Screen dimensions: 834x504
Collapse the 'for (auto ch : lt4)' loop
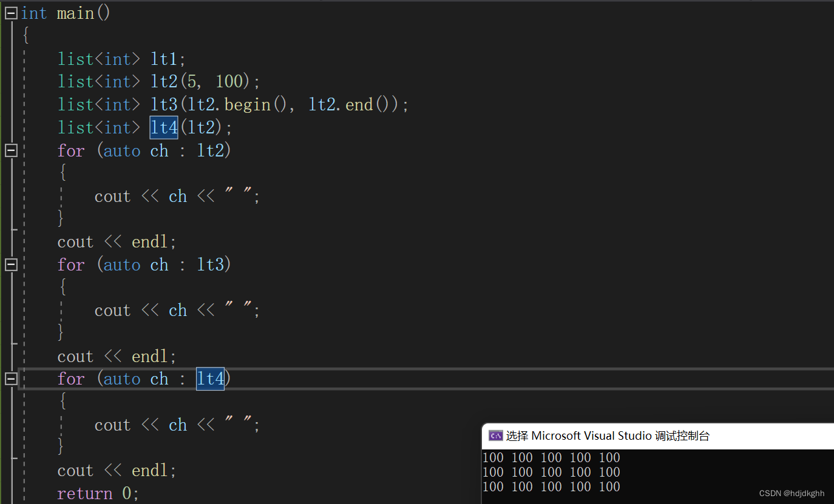11,378
